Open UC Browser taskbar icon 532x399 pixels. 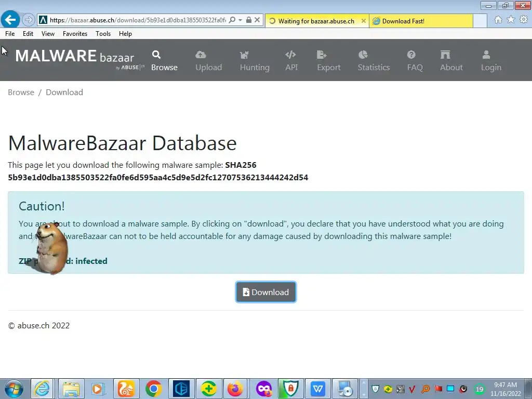pos(126,389)
